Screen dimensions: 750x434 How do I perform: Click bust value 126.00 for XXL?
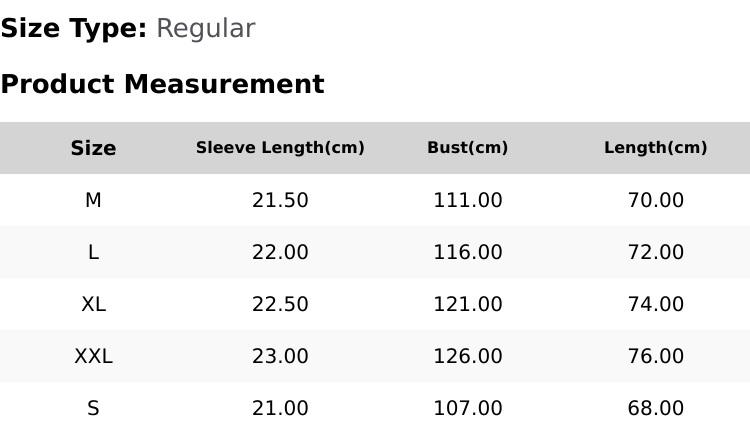[x=468, y=356]
